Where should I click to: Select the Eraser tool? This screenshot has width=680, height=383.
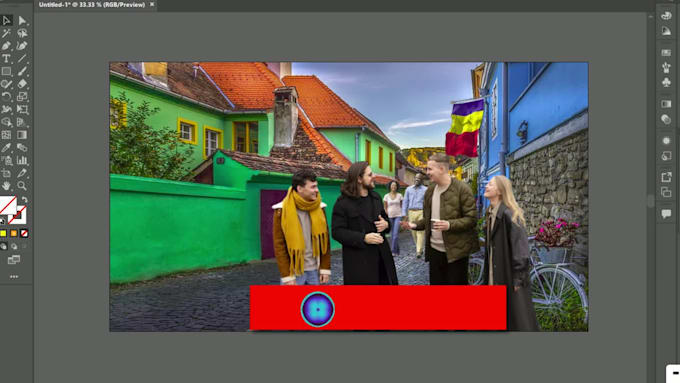pos(22,84)
